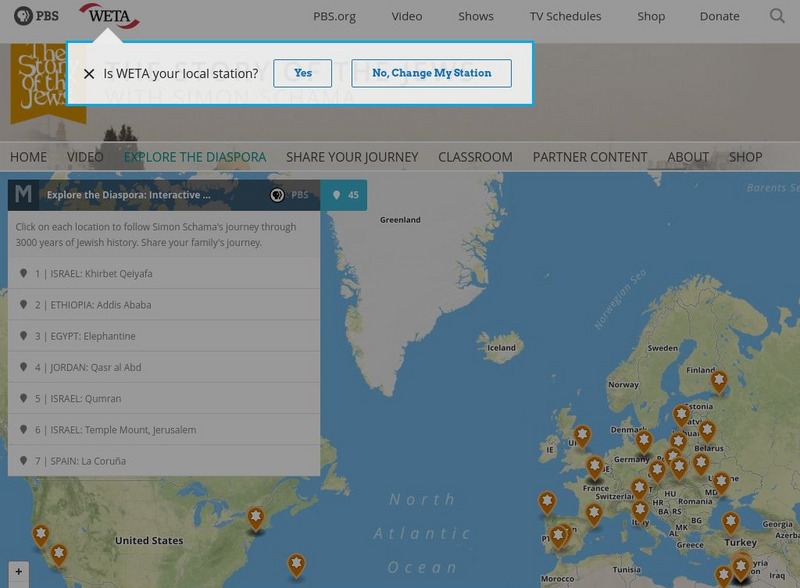Image resolution: width=800 pixels, height=588 pixels.
Task: Open TV Schedules in top navigation
Action: tap(565, 16)
